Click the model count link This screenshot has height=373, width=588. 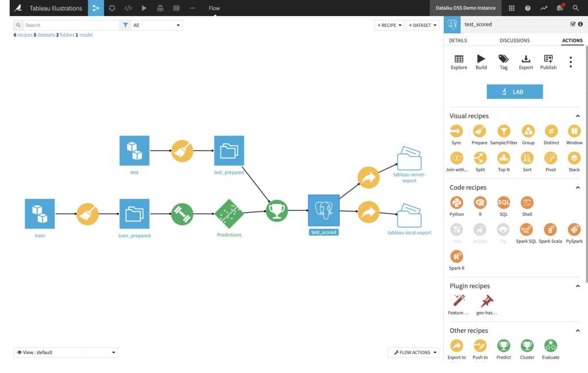[84, 35]
